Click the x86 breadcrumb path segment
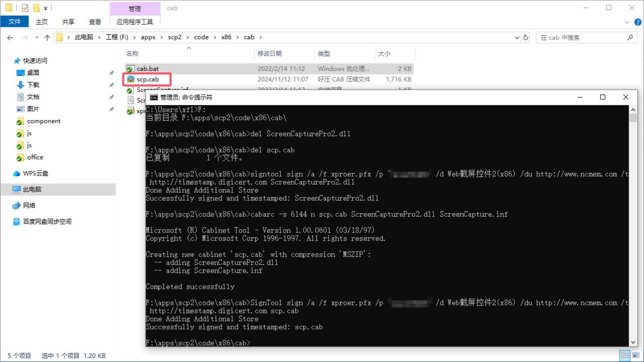This screenshot has height=362, width=644. pyautogui.click(x=226, y=37)
